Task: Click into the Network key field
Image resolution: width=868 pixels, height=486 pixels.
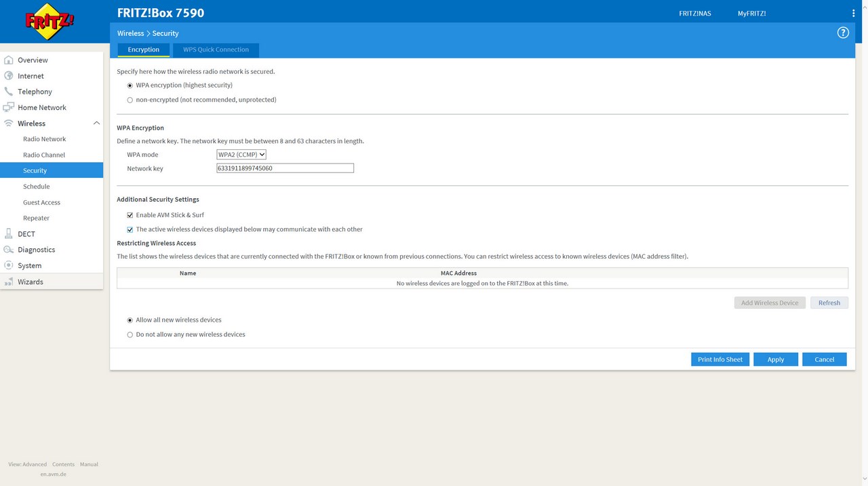Action: click(285, 168)
